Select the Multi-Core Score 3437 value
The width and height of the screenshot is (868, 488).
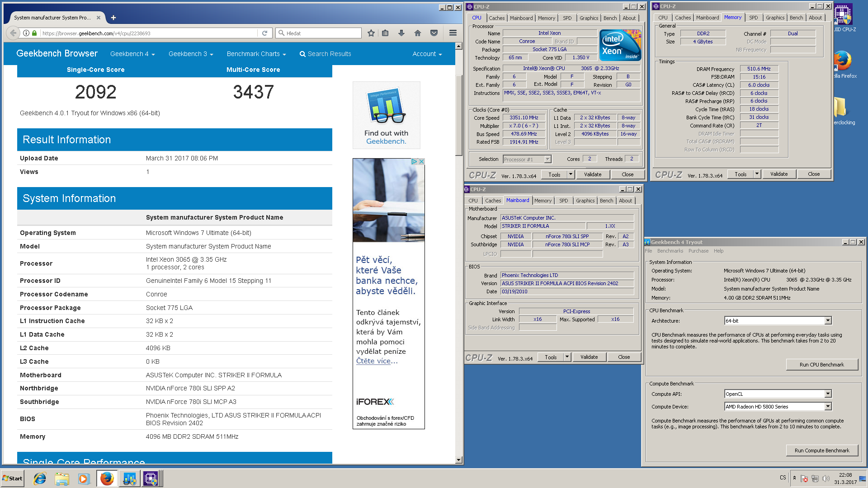point(254,92)
